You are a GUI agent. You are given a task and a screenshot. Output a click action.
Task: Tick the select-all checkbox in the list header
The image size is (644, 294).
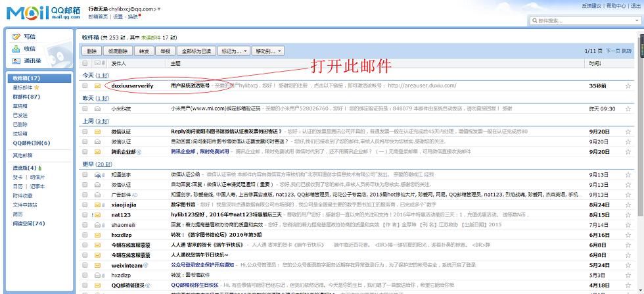[85, 63]
